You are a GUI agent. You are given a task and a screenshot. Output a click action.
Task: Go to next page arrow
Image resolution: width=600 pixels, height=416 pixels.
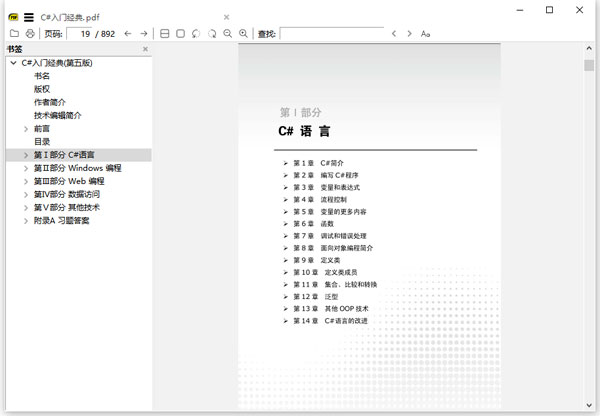[x=144, y=34]
